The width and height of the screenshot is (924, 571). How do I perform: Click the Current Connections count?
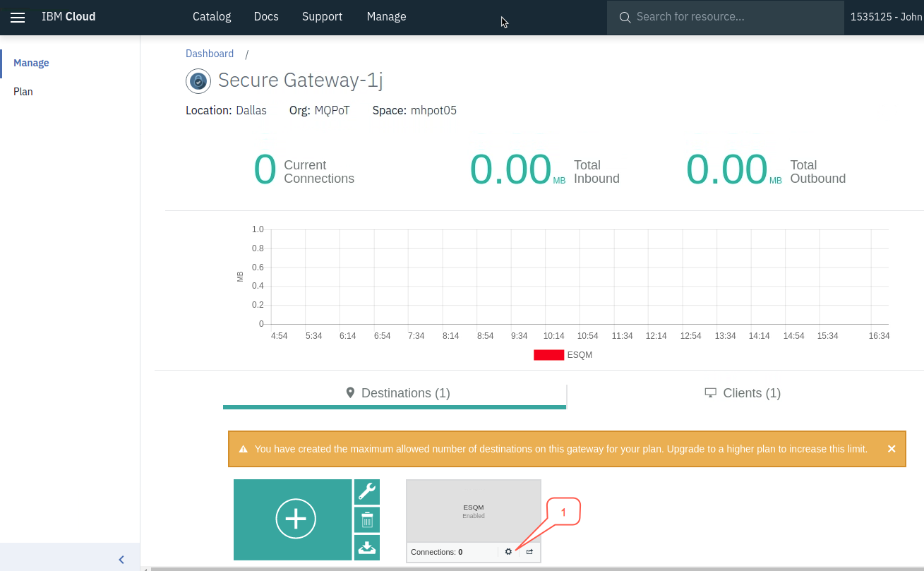265,171
